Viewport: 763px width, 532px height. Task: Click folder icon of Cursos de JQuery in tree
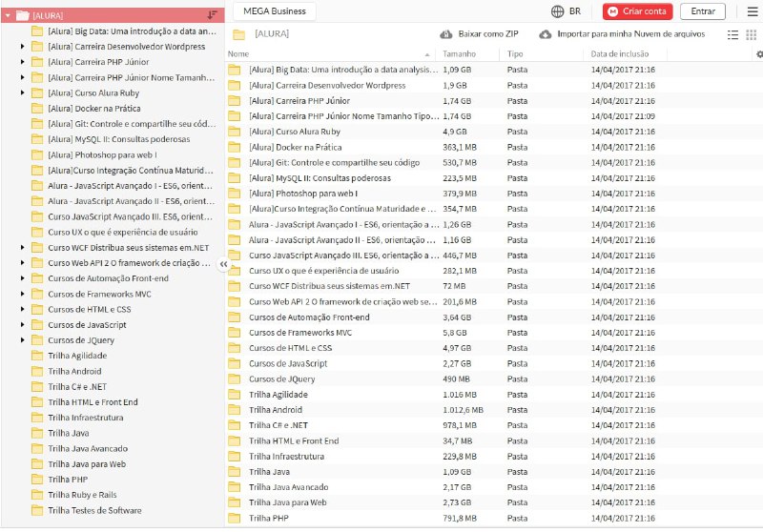click(x=37, y=340)
